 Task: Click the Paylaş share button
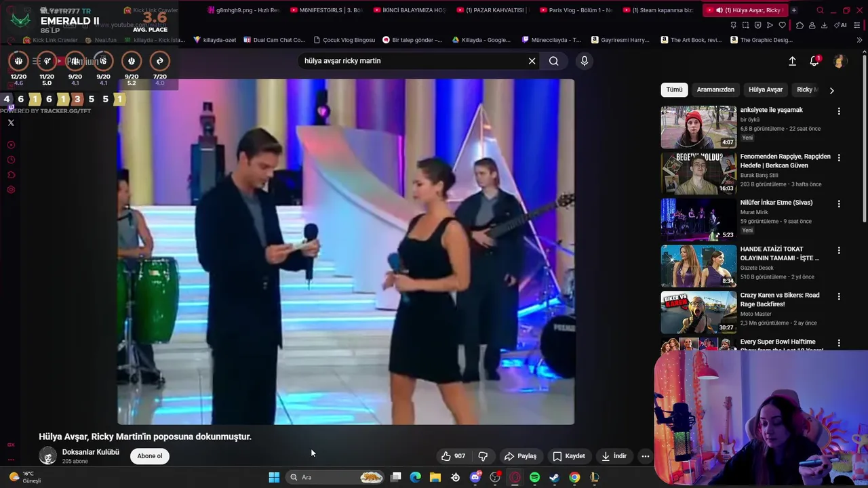tap(520, 456)
